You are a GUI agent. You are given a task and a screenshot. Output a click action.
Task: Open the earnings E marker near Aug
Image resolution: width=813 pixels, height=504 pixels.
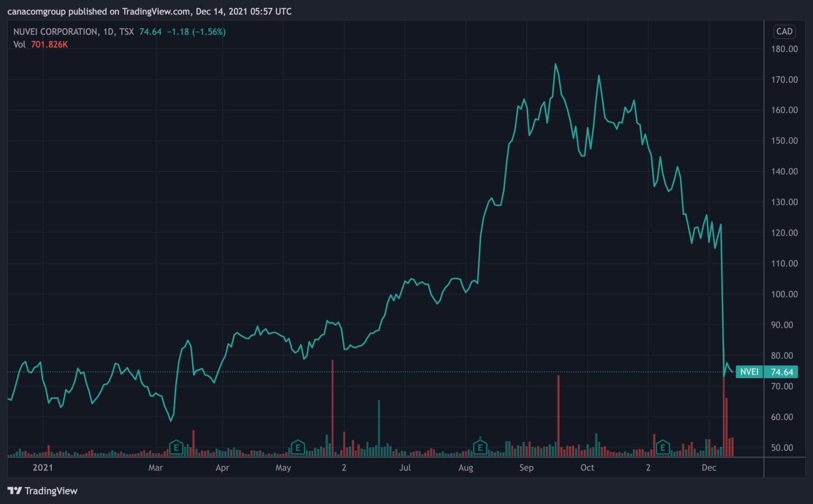[480, 448]
